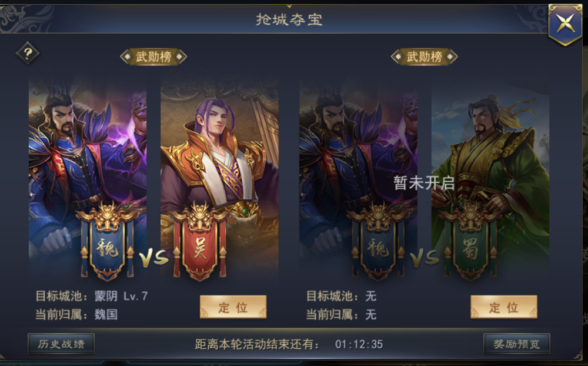Open the right 武勋榜 ranking banner
588x366 pixels.
coord(424,56)
